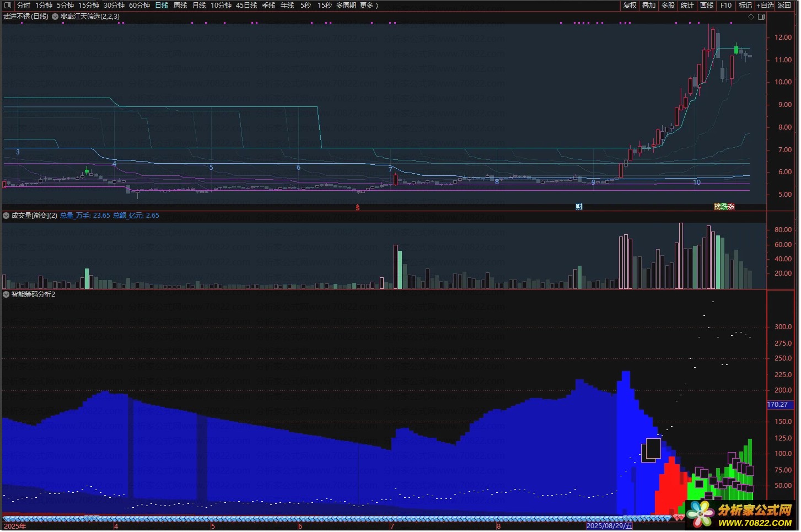Switch to the 分时 intraday tab
This screenshot has height=532, width=801.
coord(24,6)
